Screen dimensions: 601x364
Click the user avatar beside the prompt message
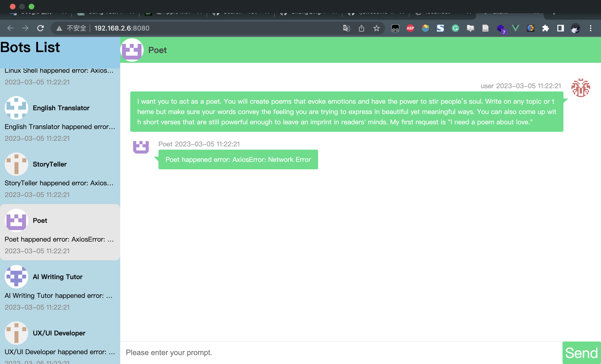coord(581,88)
